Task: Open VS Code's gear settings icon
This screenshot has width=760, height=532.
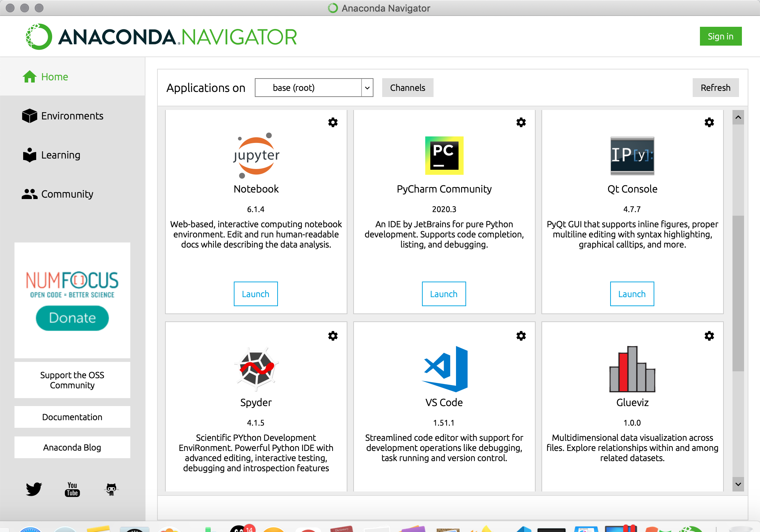Action: (x=521, y=336)
